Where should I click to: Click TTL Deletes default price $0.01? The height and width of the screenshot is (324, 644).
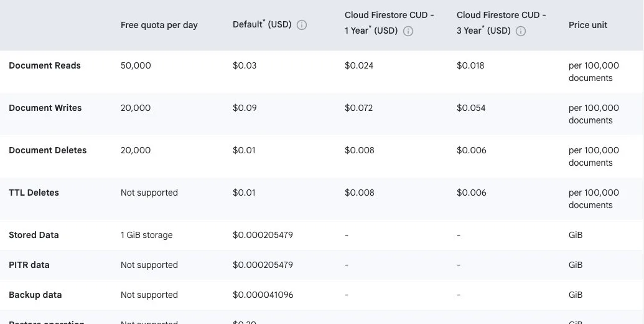pos(244,193)
